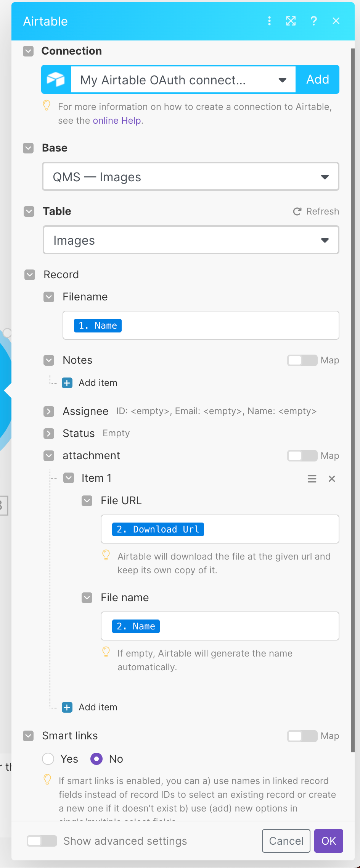Click the Refresh icon next to Table

click(297, 211)
